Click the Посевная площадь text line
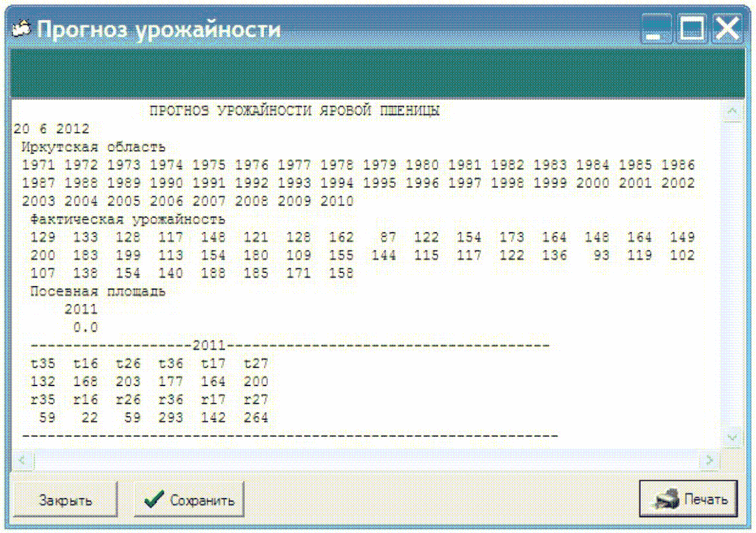The height and width of the screenshot is (533, 756). [x=98, y=292]
